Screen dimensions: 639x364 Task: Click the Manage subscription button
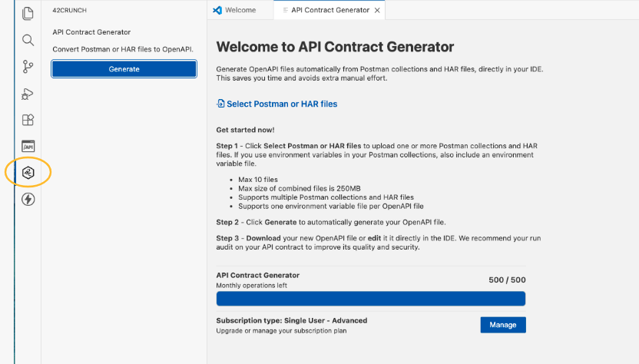pos(503,325)
